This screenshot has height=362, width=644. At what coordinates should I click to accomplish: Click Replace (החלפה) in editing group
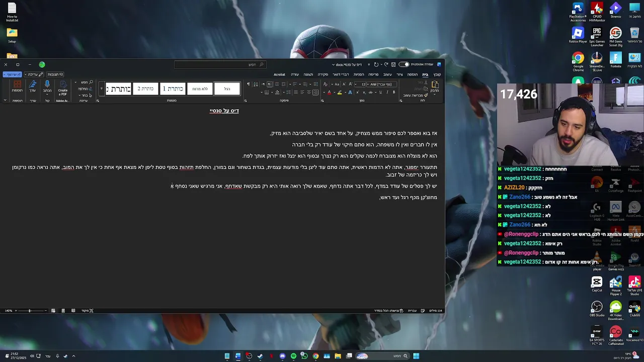click(x=86, y=89)
